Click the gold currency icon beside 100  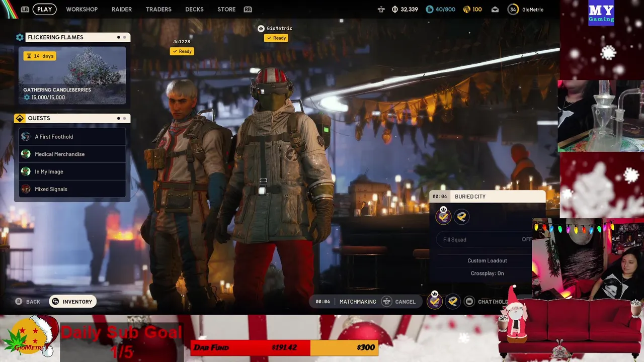click(x=466, y=9)
